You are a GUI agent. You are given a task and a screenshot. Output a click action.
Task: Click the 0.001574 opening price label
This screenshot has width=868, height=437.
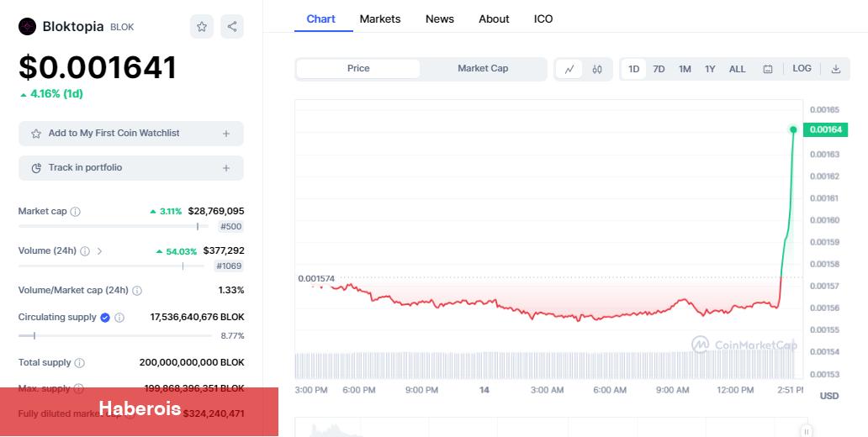(316, 278)
